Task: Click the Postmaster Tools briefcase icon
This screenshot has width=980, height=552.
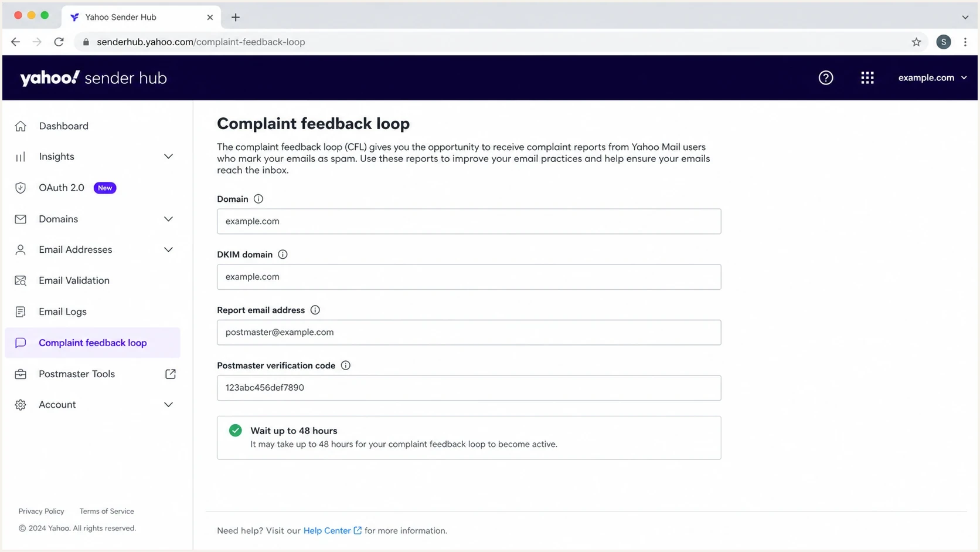Action: pos(21,374)
